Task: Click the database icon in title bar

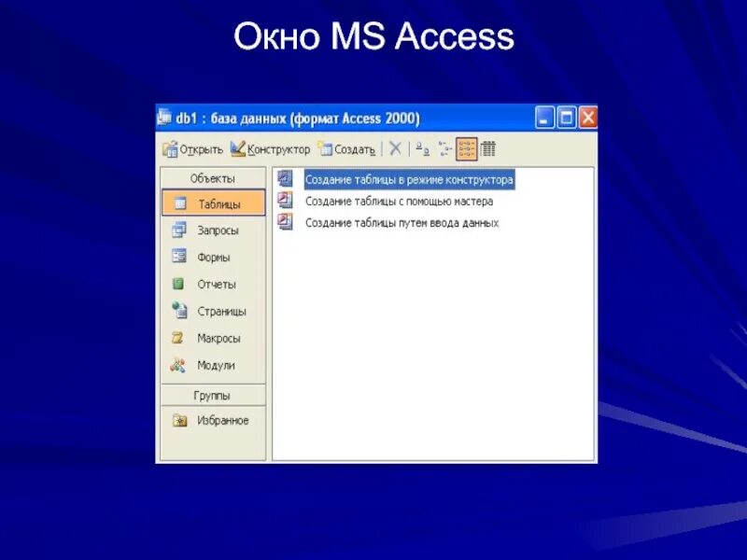Action: [164, 117]
